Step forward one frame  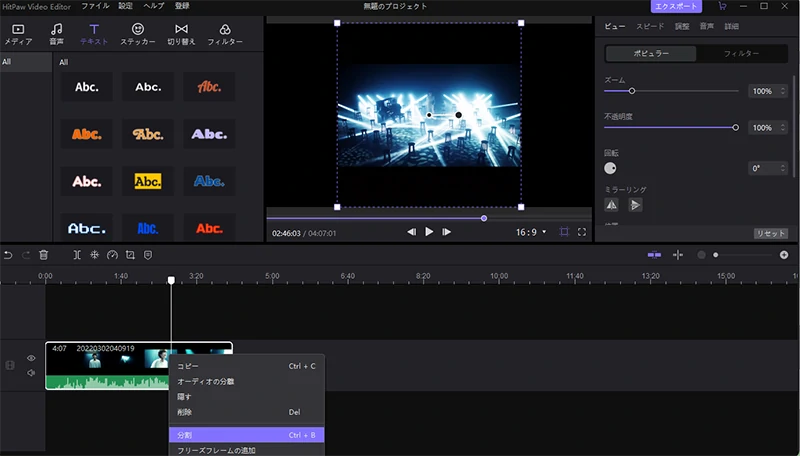tap(446, 232)
